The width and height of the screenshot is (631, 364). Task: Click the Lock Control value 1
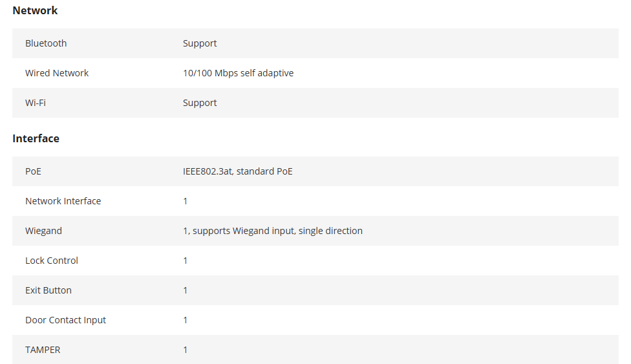tap(185, 261)
